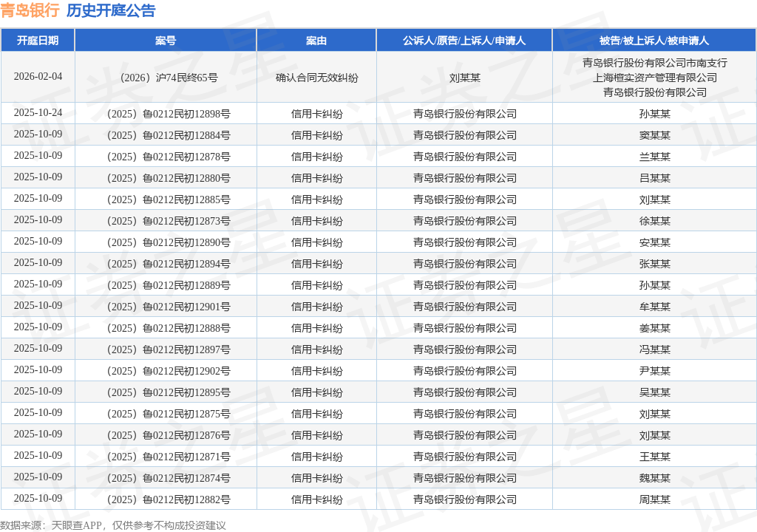Click 信用卡纠纷 in row 12898号
The image size is (757, 532).
[316, 114]
